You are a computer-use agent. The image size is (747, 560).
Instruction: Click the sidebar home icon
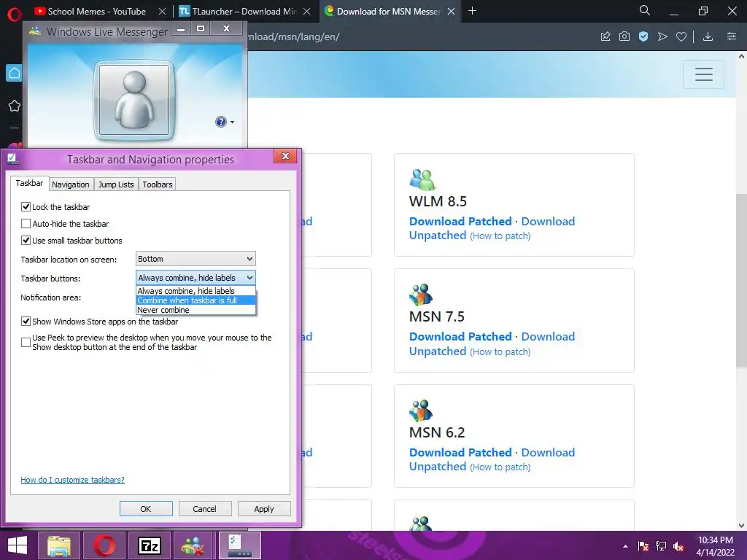(x=15, y=73)
